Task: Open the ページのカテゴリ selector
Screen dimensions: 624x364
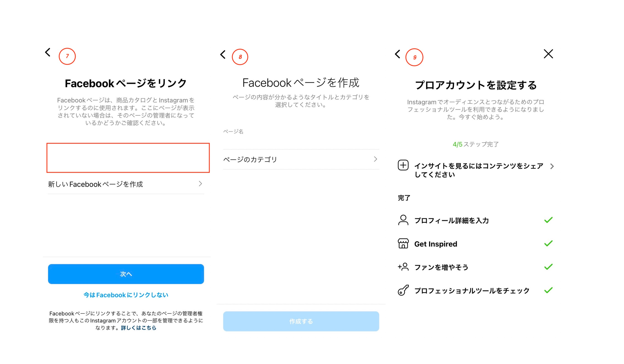Action: (x=301, y=159)
